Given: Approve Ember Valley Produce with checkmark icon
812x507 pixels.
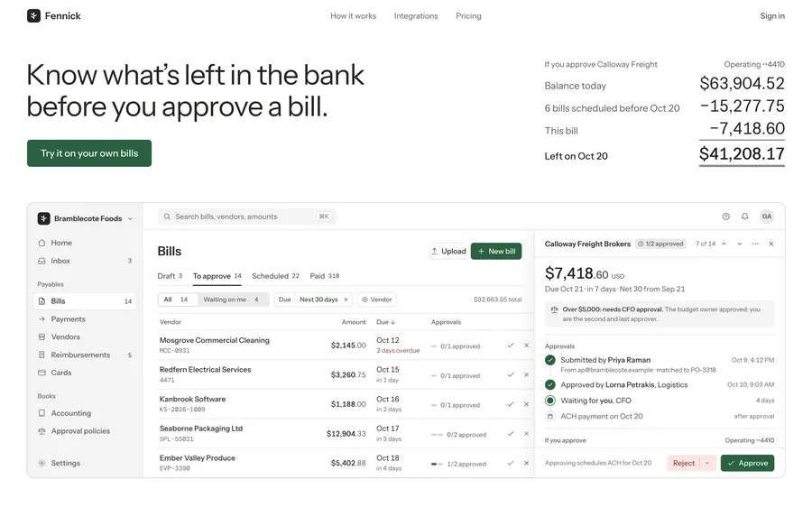Looking at the screenshot, I should coord(511,464).
